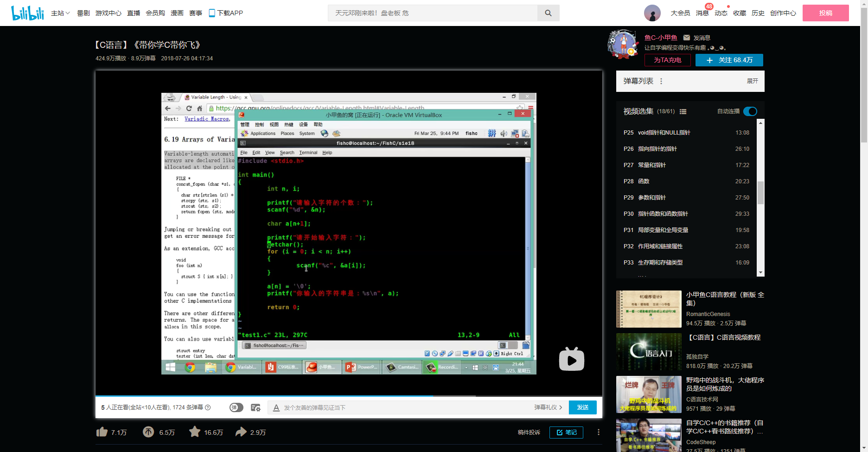Click the episode list scrollbar thumb

(x=760, y=193)
